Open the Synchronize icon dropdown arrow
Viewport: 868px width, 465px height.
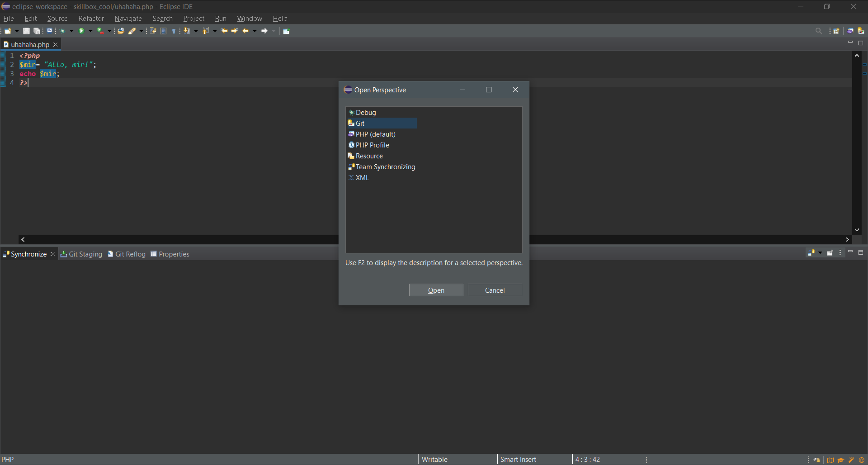(820, 253)
